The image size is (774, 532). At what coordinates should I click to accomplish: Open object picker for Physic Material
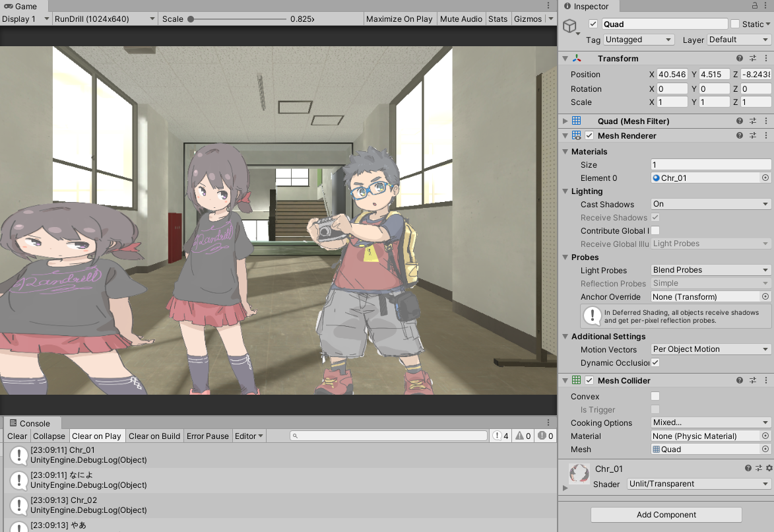coord(765,436)
